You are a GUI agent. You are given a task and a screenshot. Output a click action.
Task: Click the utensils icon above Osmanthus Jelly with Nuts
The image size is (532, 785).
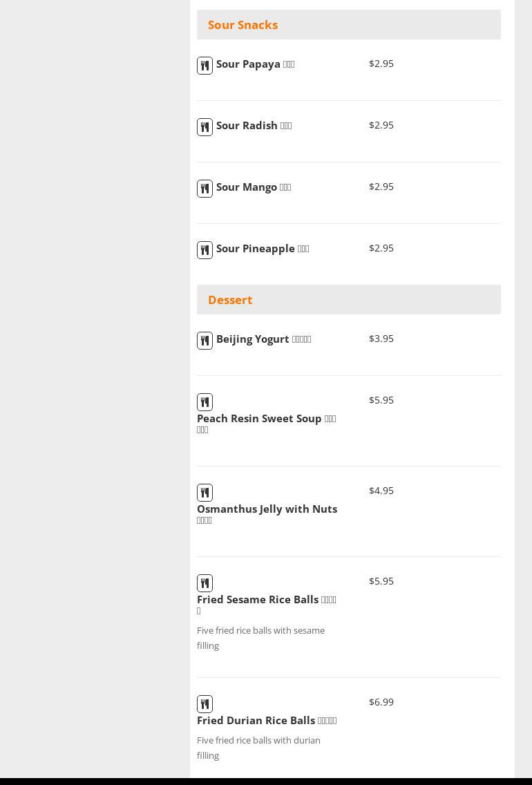click(x=205, y=493)
